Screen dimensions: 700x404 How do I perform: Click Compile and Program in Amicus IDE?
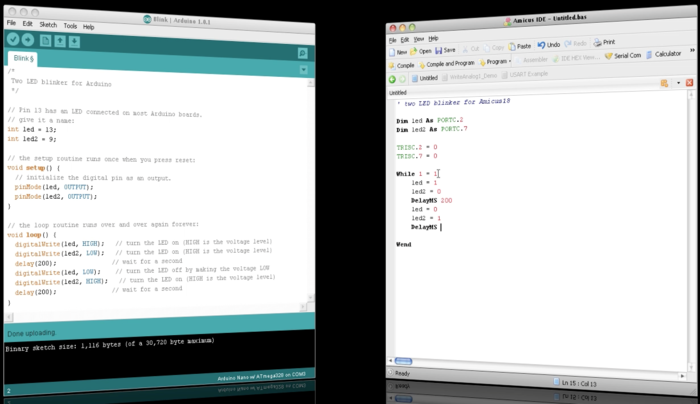[x=446, y=64]
